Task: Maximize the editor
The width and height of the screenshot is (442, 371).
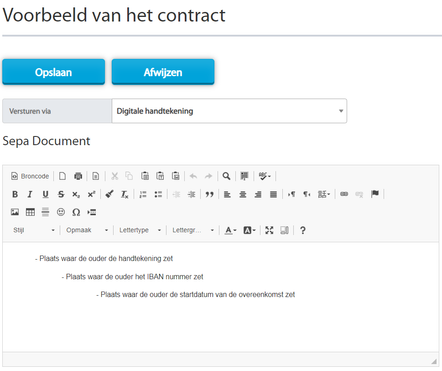Action: click(x=269, y=230)
